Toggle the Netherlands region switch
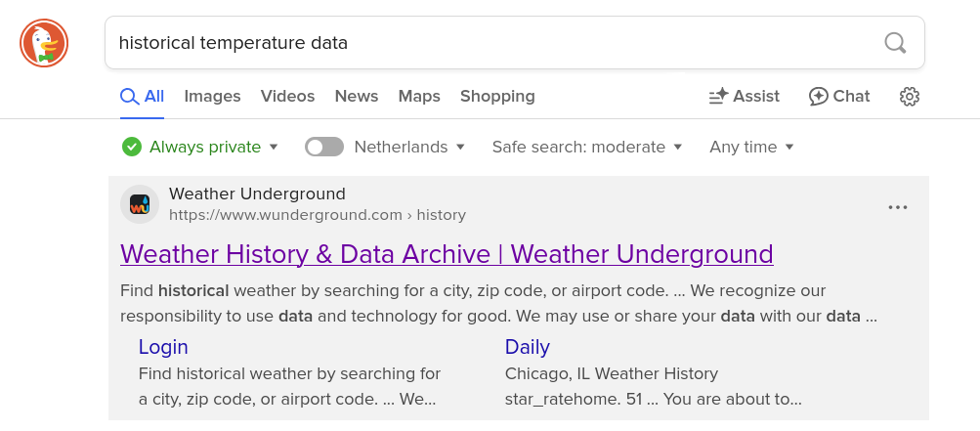The image size is (980, 431). tap(324, 147)
